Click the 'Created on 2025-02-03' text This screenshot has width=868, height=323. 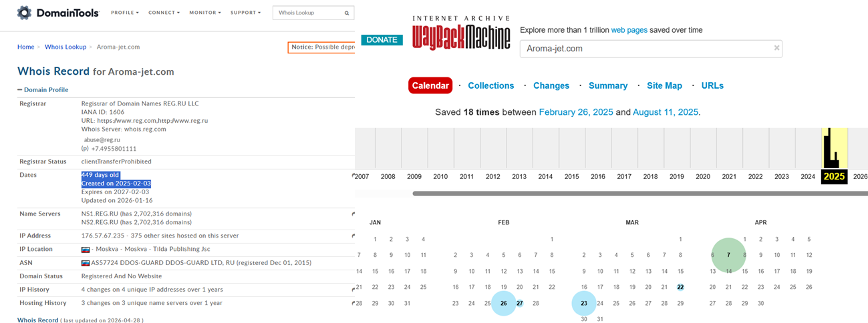tap(116, 184)
